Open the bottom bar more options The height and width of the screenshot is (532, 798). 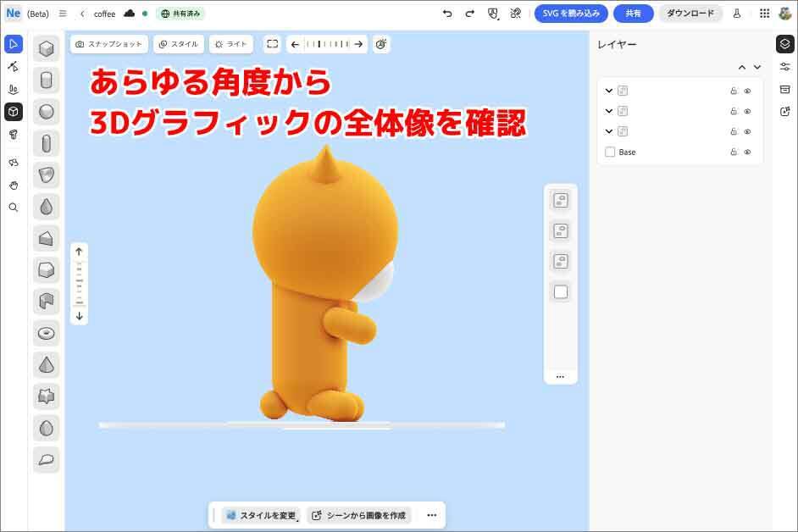pos(431,516)
